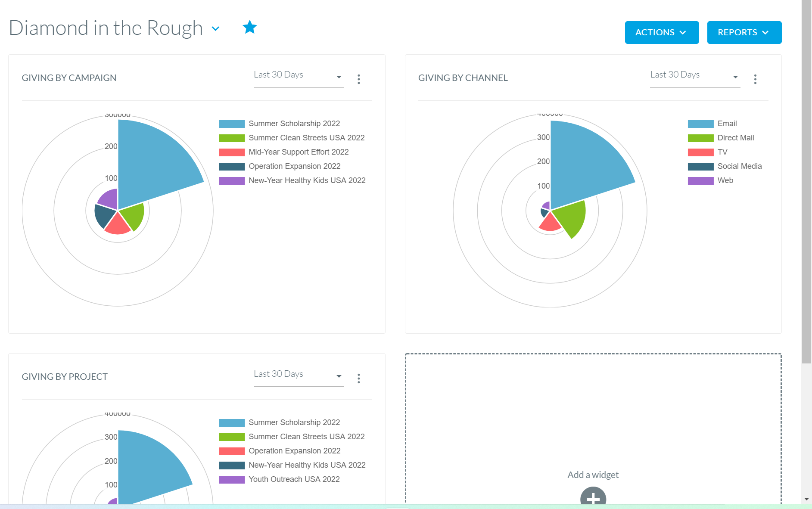This screenshot has height=509, width=812.
Task: Toggle Operation Expansion 2022 swatch in Campaign legend
Action: pyautogui.click(x=232, y=167)
